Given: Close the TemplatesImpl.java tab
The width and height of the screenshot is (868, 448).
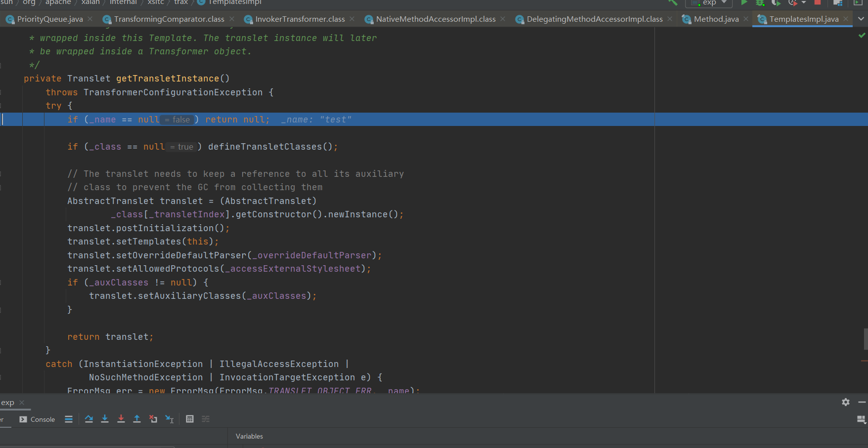Looking at the screenshot, I should [x=846, y=19].
